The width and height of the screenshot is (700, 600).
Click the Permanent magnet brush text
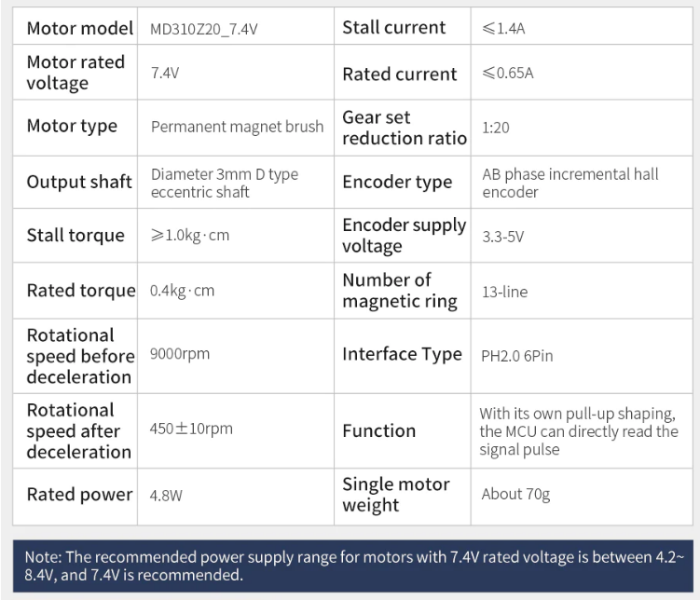click(237, 127)
